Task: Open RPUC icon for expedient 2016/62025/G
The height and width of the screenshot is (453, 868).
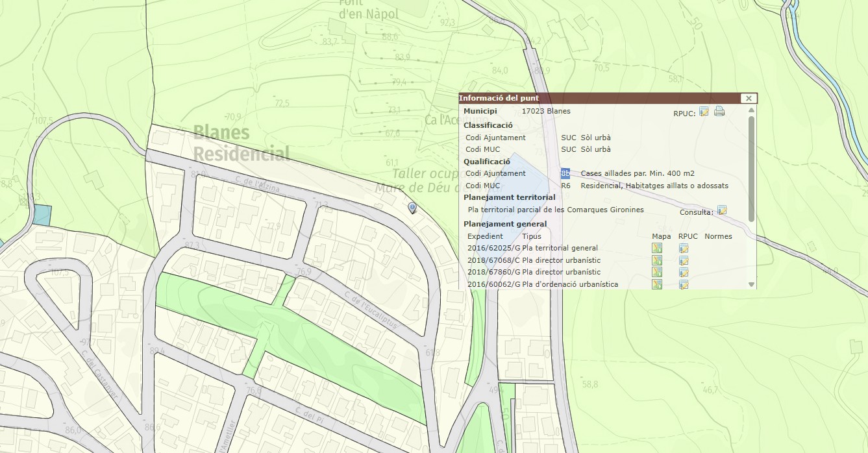Action: tap(684, 248)
